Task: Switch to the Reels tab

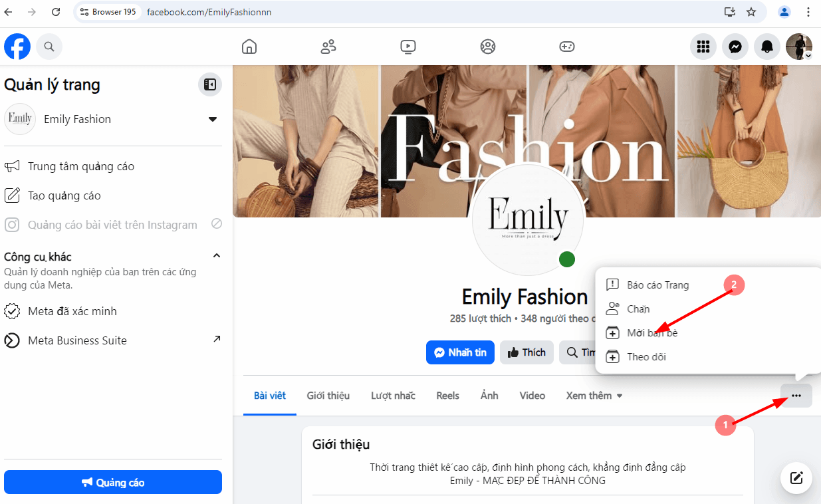Action: [448, 396]
